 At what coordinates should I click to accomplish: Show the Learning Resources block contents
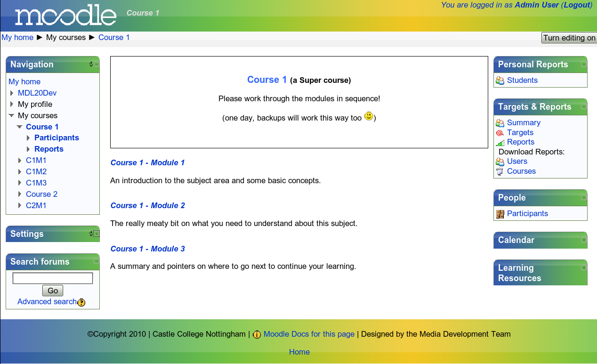[584, 267]
